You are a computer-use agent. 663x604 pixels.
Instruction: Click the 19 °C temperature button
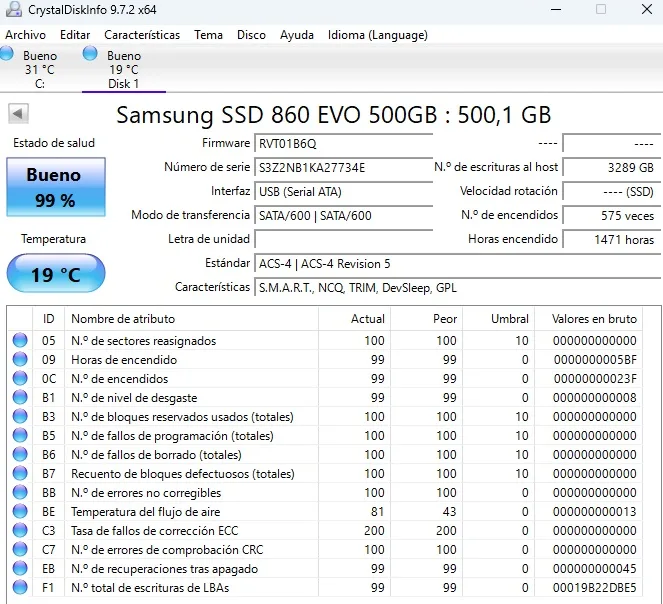(56, 273)
